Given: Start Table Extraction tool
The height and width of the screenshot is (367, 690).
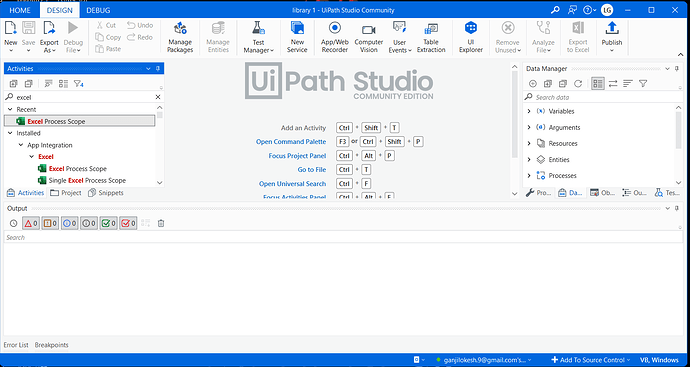Looking at the screenshot, I should pyautogui.click(x=431, y=37).
